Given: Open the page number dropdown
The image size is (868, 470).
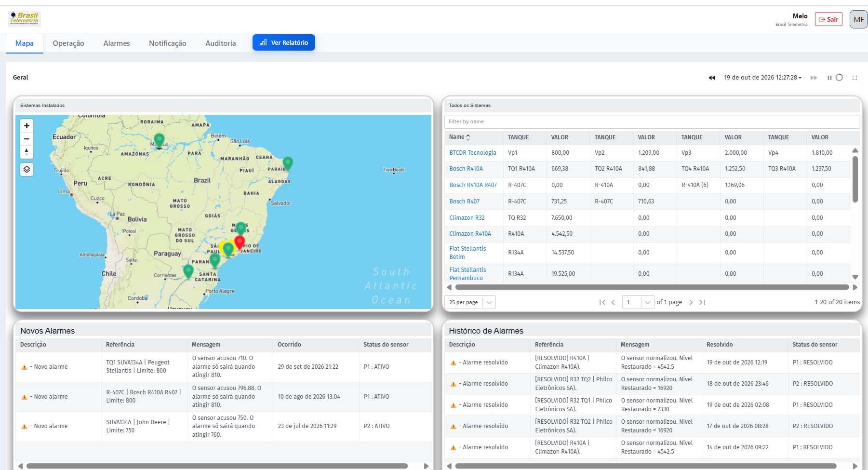Looking at the screenshot, I should pyautogui.click(x=638, y=302).
